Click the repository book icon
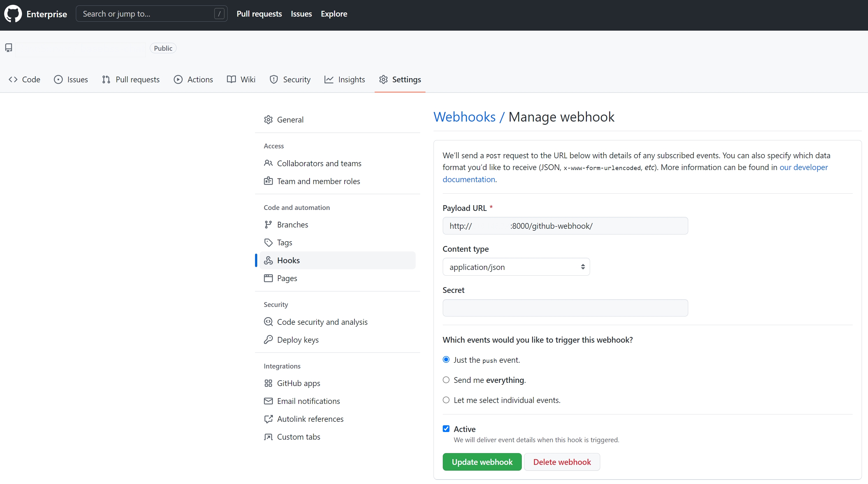 9,48
